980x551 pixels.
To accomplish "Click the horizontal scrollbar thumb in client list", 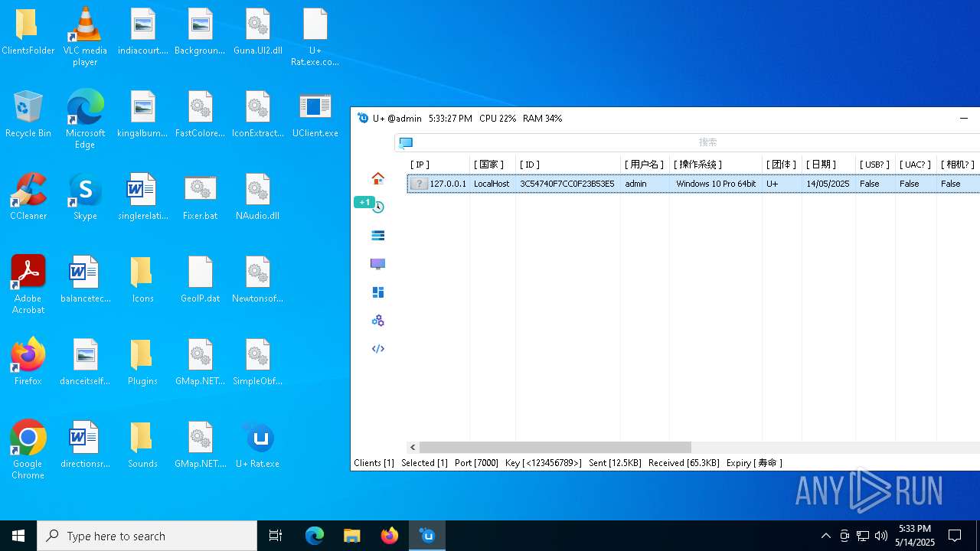I will point(555,447).
